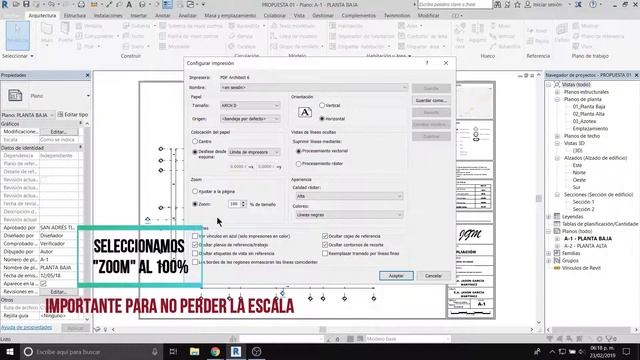The height and width of the screenshot is (360, 640).
Task: Click the Text 'A' icon in quick access toolbar
Action: (x=129, y=4)
